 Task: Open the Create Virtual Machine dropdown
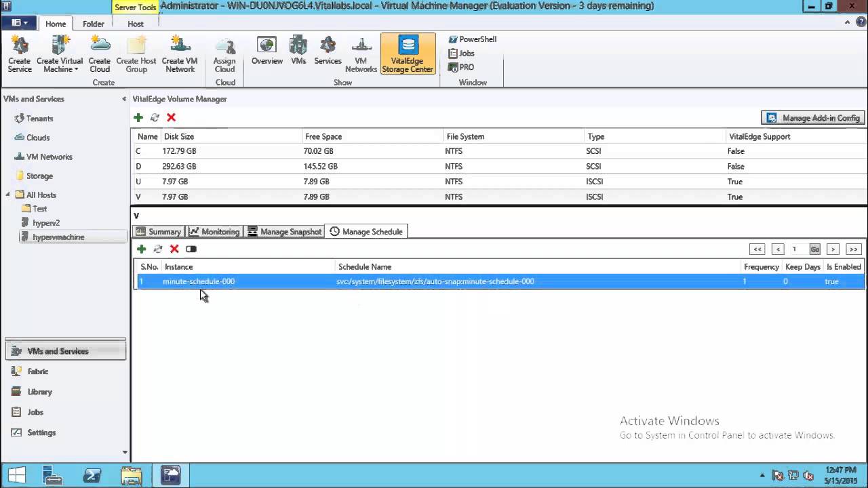pos(60,55)
